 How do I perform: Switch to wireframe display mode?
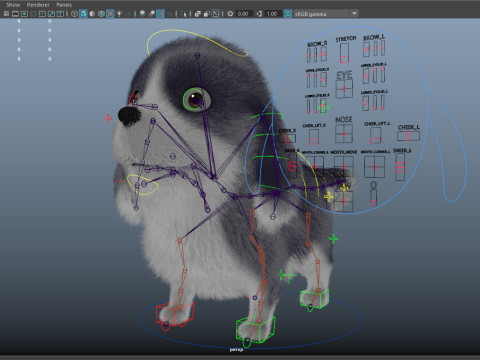coord(74,14)
